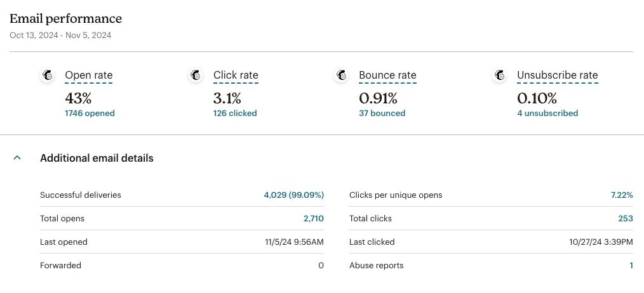Click the Click rate label
This screenshot has height=293, width=644.
tap(236, 75)
